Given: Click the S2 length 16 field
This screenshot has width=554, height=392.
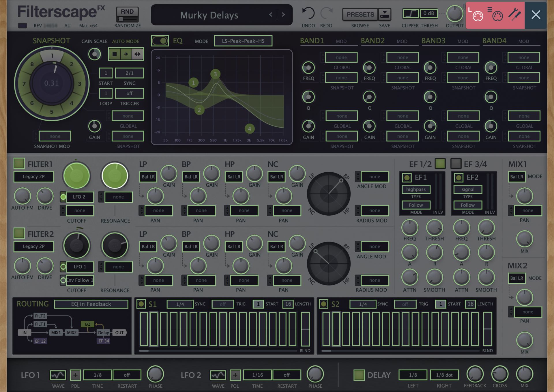Looking at the screenshot, I should [470, 304].
